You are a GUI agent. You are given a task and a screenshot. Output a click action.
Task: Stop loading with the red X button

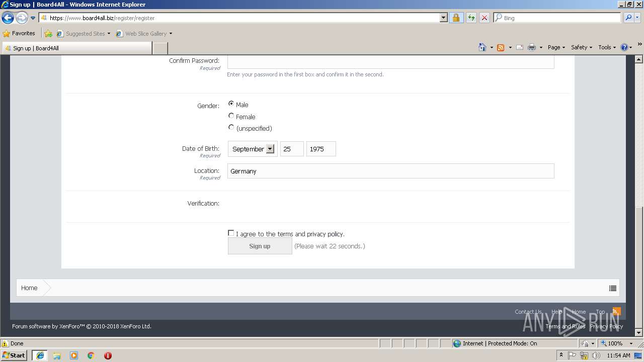[x=484, y=18]
